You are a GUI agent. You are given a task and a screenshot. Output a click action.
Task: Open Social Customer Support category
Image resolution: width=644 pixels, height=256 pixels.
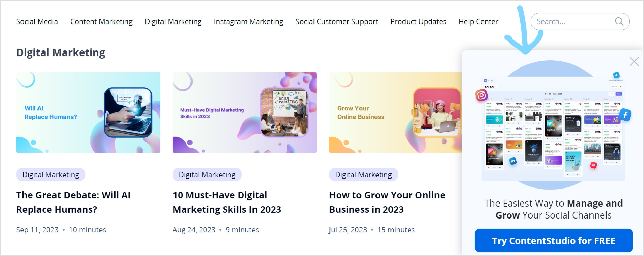pos(337,21)
